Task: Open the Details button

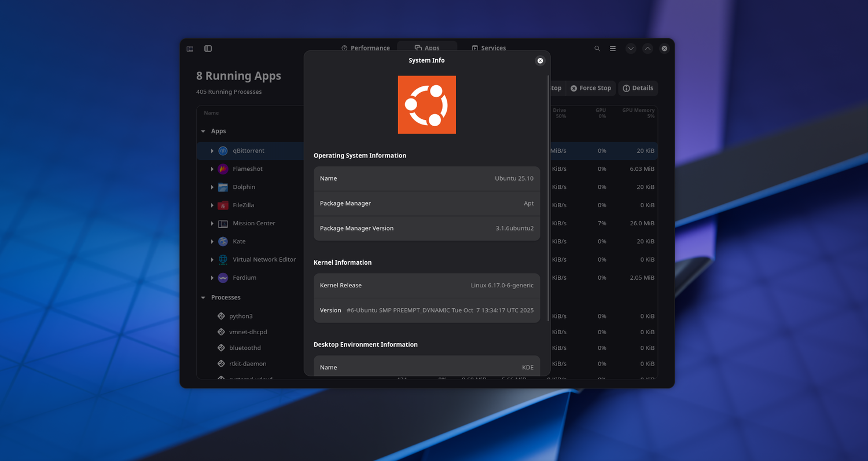Action: point(638,88)
